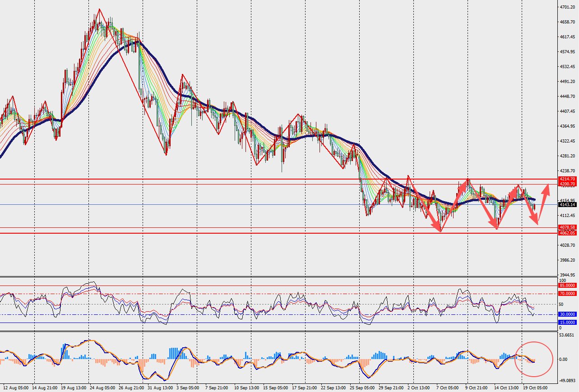Screen dimensions: 579x392
Task: Click the 4491.20 price axis label
Action: 568,82
